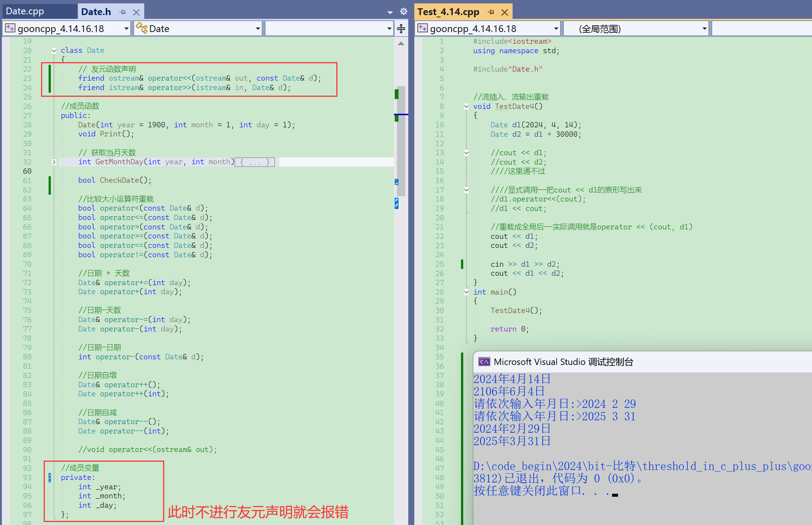This screenshot has width=812, height=525.
Task: Open the empty member dropdown in Date.h
Action: coord(329,29)
